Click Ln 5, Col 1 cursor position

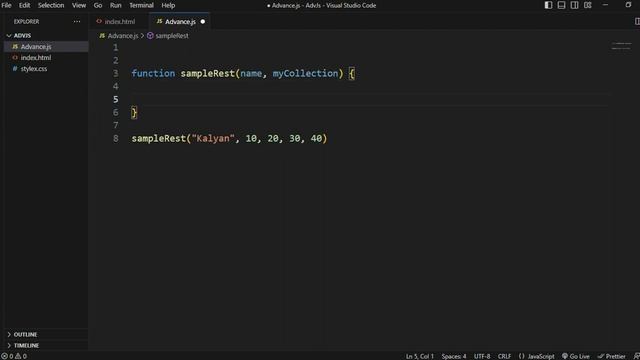[x=420, y=356]
